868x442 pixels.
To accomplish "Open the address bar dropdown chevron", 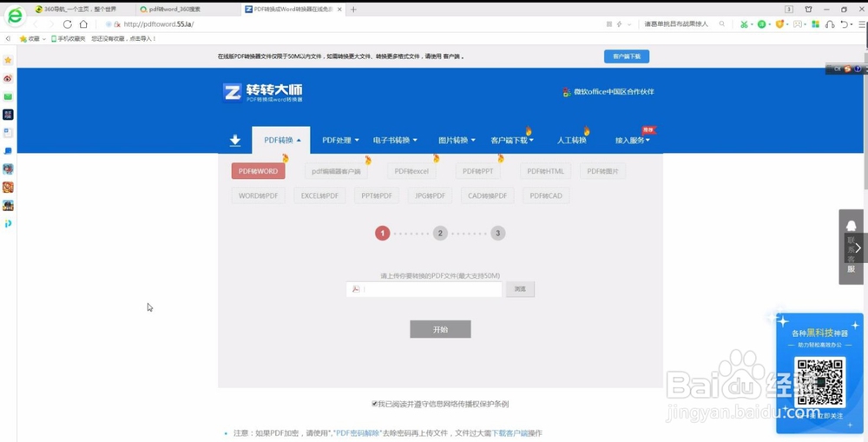I will point(629,24).
